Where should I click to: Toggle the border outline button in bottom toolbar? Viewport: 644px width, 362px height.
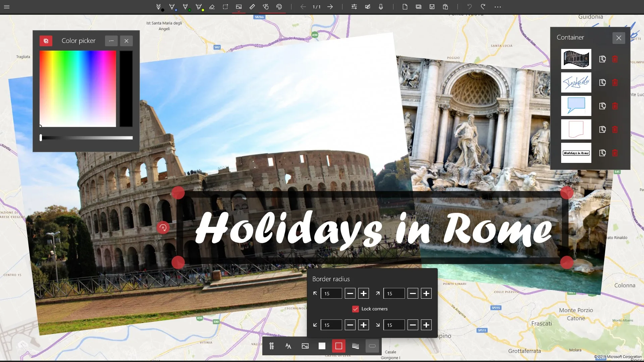pos(339,346)
